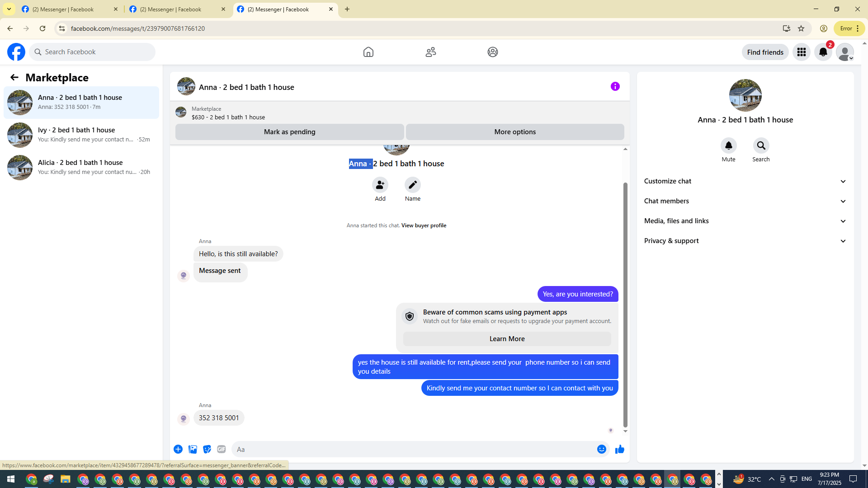Screen dimensions: 868x488
Task: Click the 352 318 5001 message bubble
Action: tap(219, 418)
